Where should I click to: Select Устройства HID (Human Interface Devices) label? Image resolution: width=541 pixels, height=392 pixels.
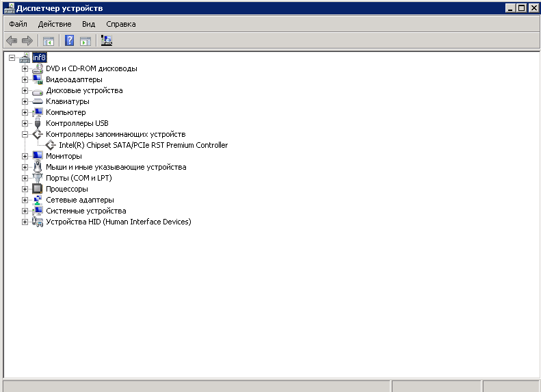coord(118,222)
